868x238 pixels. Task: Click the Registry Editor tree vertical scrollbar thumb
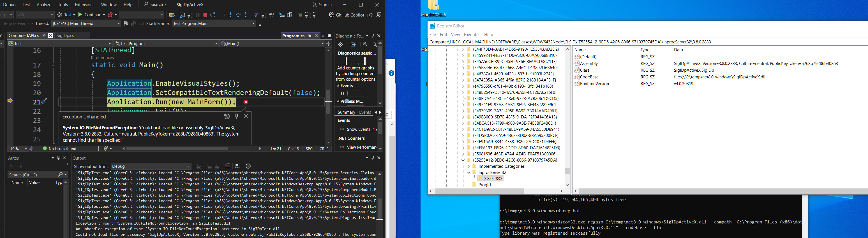pyautogui.click(x=567, y=171)
